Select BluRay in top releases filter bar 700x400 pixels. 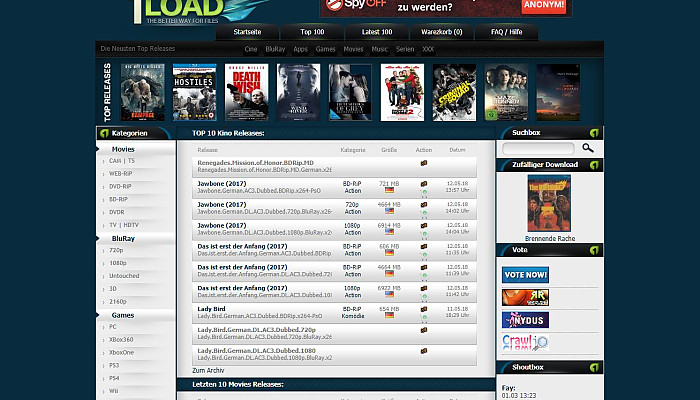275,49
